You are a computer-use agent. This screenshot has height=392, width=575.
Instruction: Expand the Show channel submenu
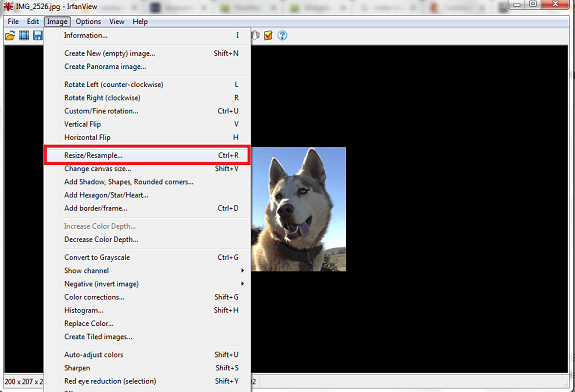point(147,271)
